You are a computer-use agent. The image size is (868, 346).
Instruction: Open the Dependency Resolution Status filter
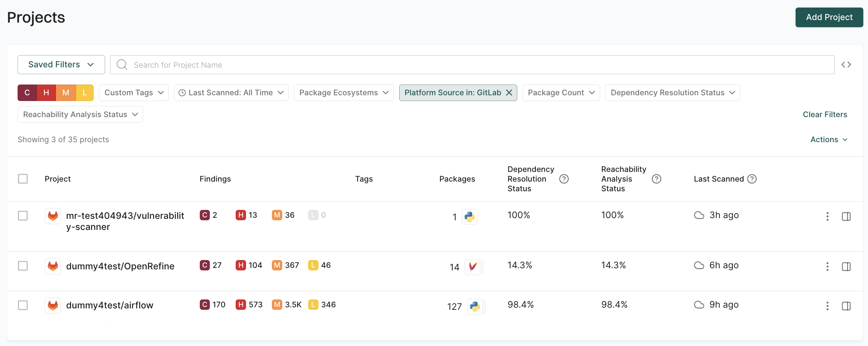[x=672, y=92]
